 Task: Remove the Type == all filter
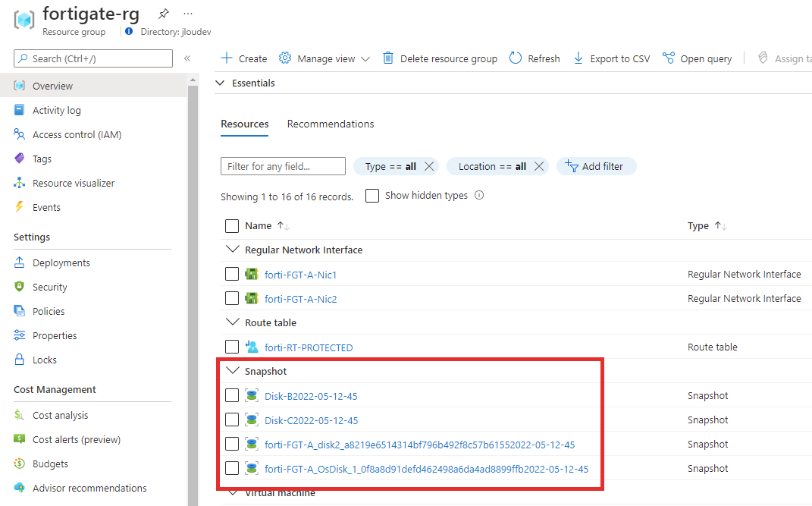429,166
